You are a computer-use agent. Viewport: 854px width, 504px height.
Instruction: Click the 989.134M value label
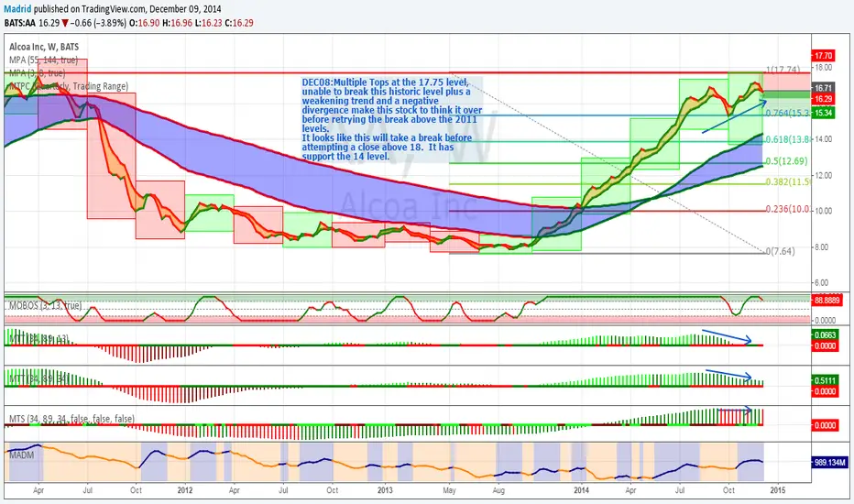(829, 463)
